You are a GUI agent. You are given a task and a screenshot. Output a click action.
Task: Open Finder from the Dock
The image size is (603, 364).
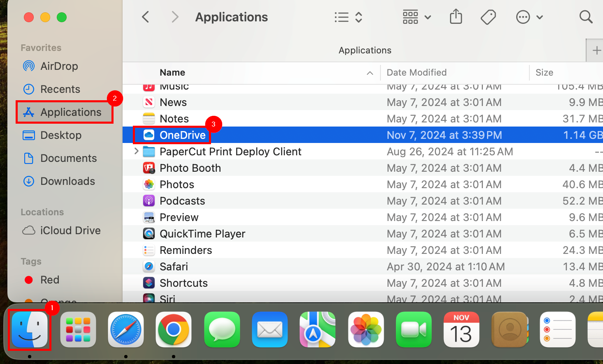click(x=30, y=329)
